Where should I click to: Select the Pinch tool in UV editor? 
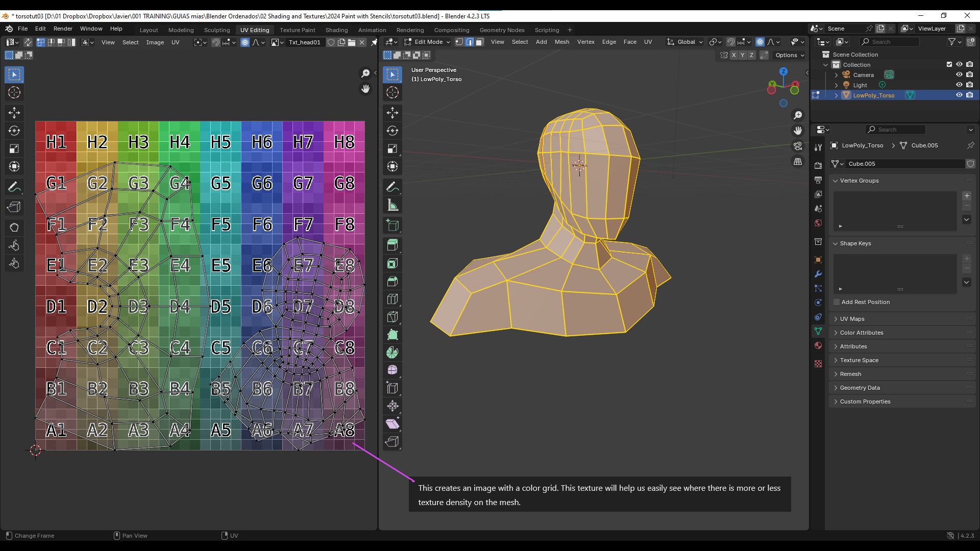coord(14,263)
